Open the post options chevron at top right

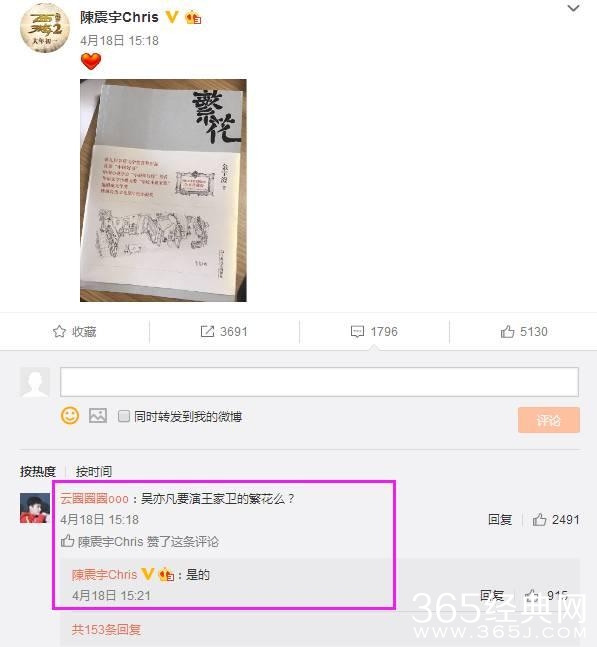(x=573, y=8)
